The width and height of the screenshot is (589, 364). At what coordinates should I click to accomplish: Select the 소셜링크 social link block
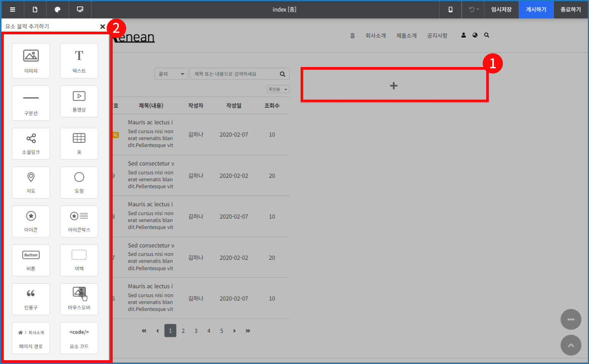pos(31,144)
